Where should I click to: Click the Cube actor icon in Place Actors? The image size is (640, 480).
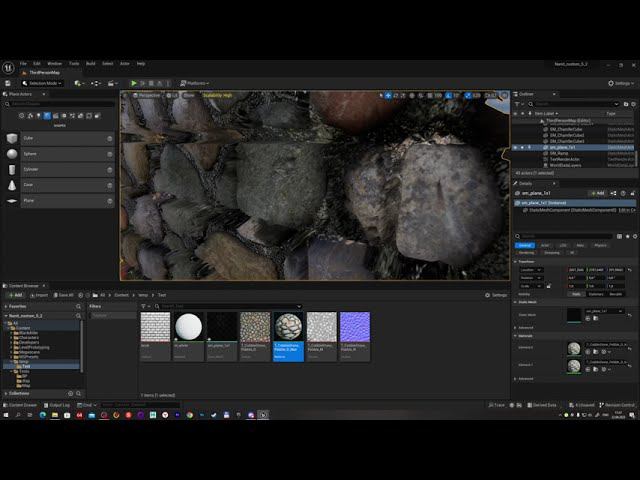coord(12,138)
